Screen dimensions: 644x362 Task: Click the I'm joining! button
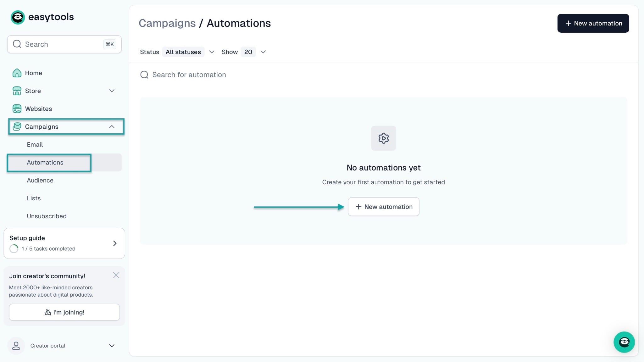pyautogui.click(x=64, y=312)
